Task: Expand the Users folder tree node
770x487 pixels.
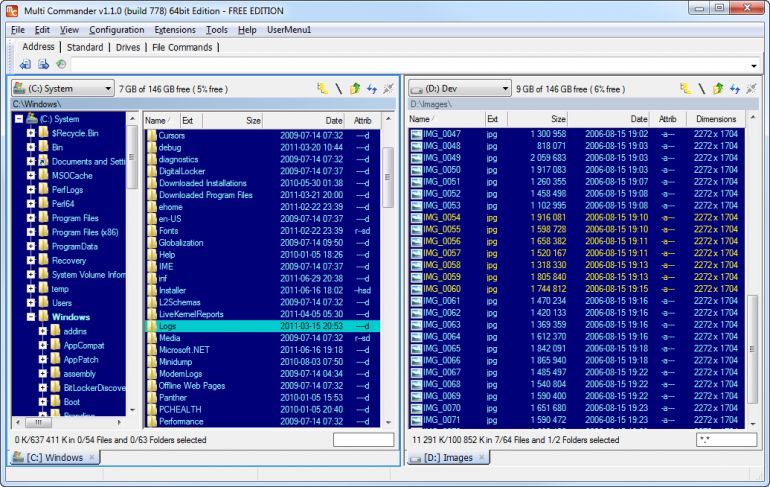Action: [x=30, y=303]
